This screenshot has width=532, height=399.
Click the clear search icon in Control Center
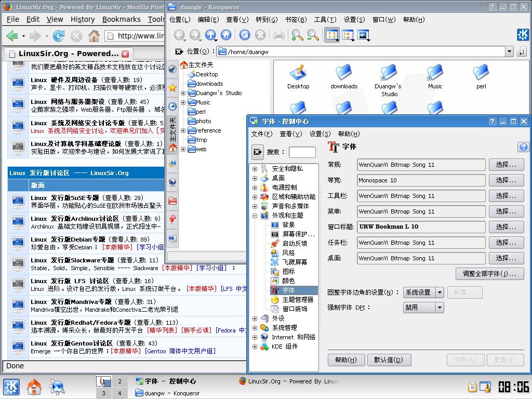[x=258, y=152]
